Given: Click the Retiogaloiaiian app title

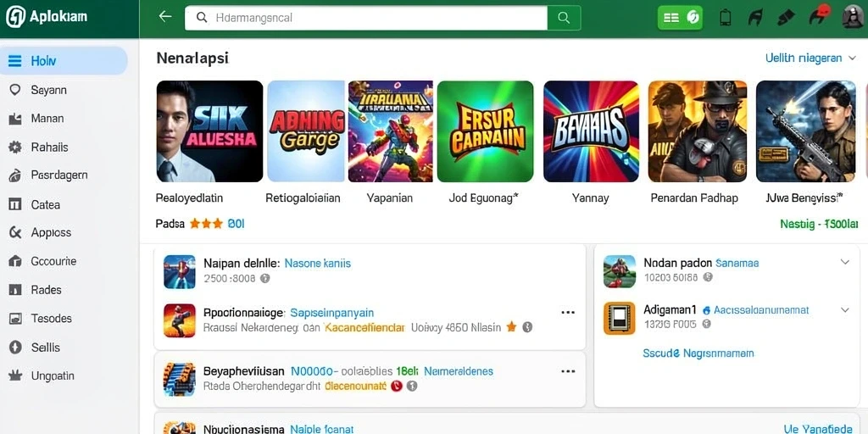Looking at the screenshot, I should [x=303, y=198].
